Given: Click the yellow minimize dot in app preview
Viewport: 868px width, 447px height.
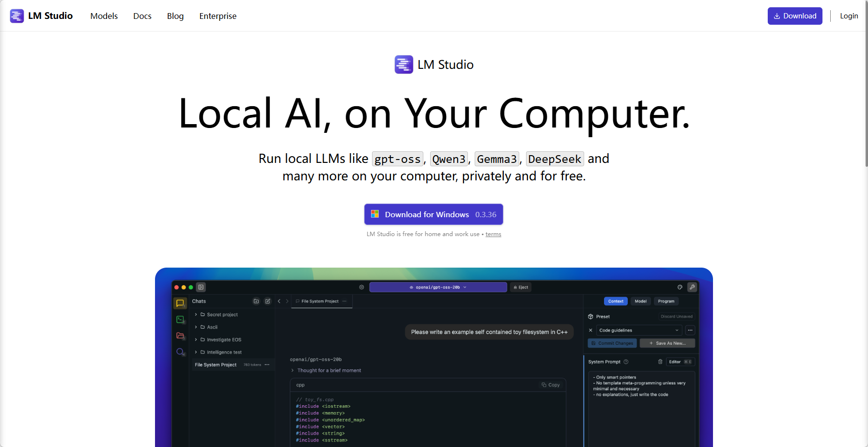Looking at the screenshot, I should pyautogui.click(x=184, y=287).
